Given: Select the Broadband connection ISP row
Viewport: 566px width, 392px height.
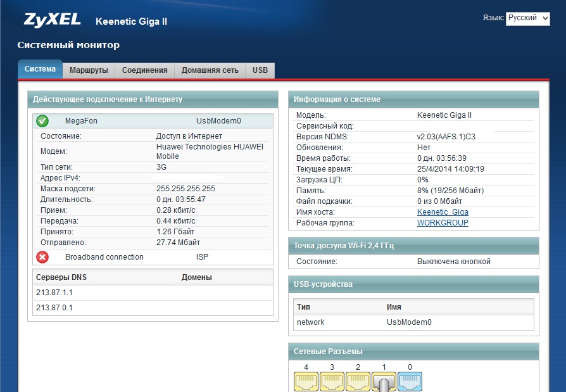Looking at the screenshot, I should point(153,257).
